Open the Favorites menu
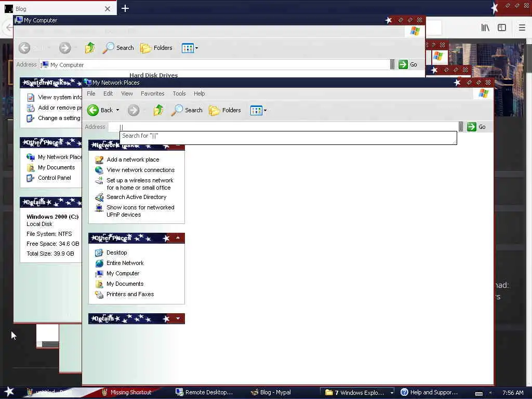532x399 pixels. (152, 94)
